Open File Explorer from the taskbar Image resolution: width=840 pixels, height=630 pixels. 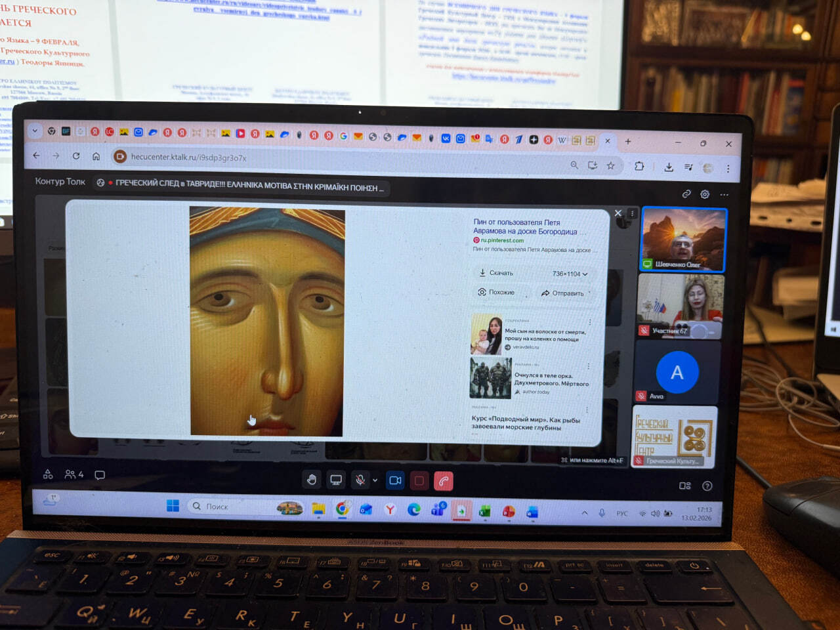(x=318, y=508)
